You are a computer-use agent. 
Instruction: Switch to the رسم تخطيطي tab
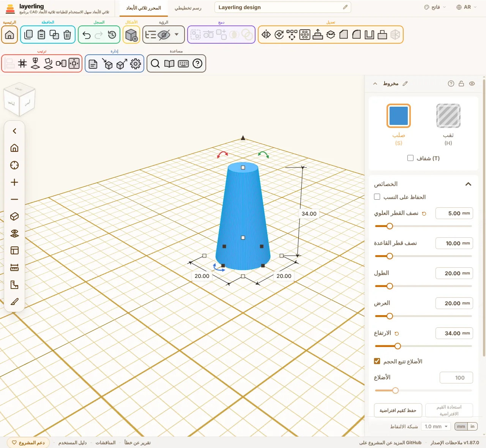[x=188, y=8]
